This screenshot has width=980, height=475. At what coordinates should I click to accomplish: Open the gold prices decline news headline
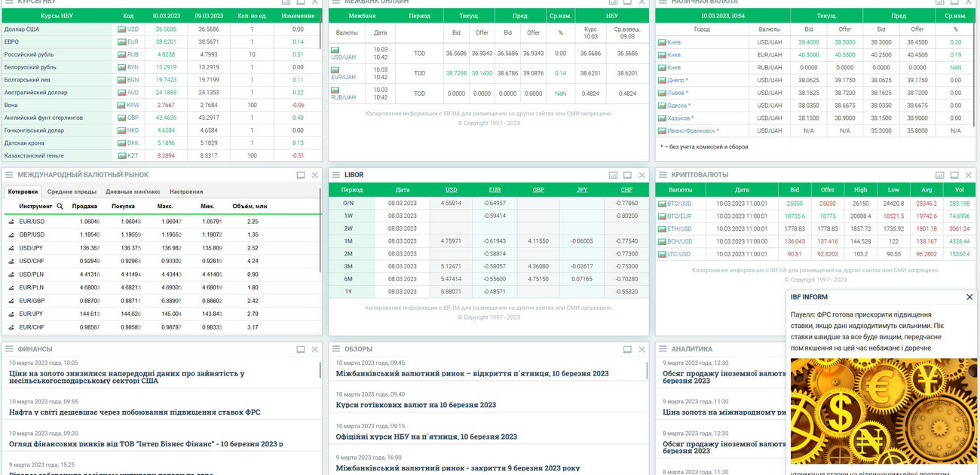[x=127, y=377]
